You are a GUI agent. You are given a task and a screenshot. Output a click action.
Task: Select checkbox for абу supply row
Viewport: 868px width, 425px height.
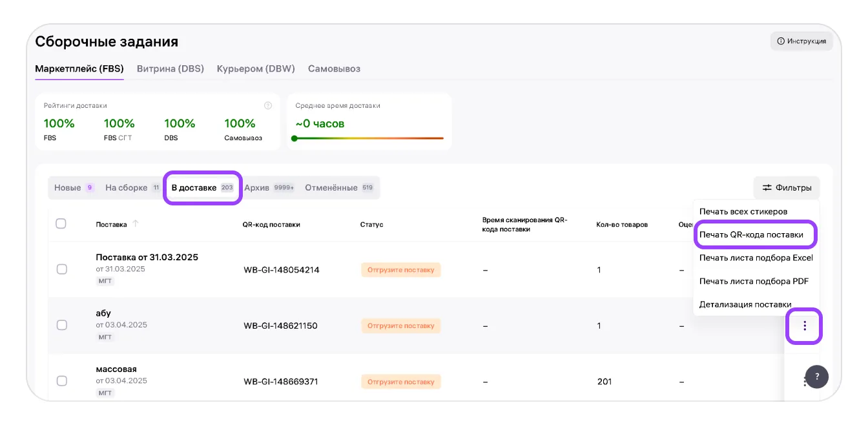[x=62, y=326]
